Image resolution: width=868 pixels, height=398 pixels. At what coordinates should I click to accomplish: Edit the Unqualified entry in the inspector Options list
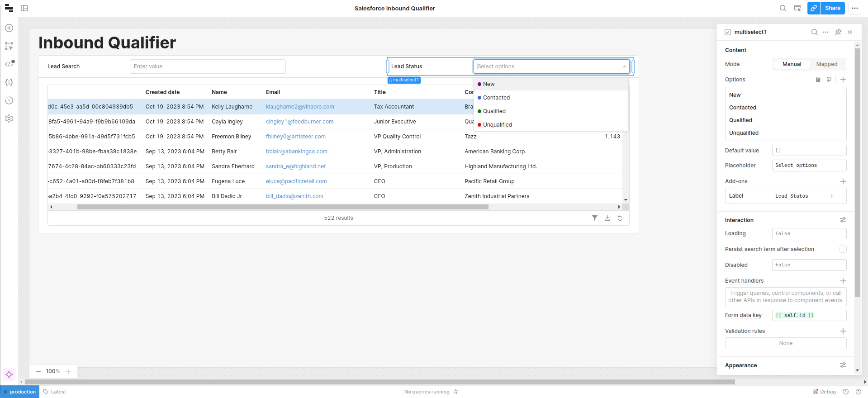point(786,133)
